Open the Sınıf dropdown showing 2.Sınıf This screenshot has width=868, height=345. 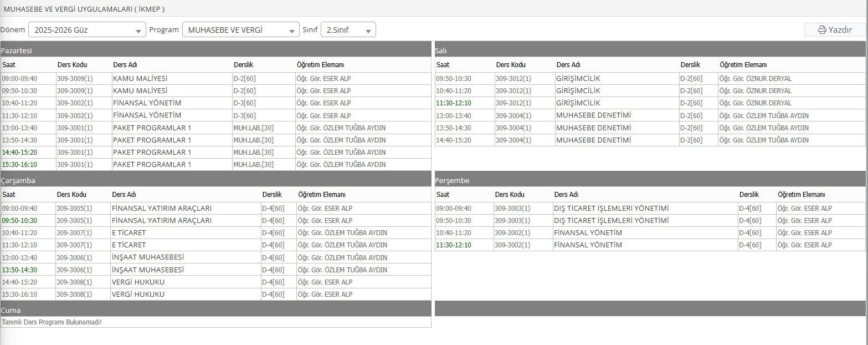[348, 30]
